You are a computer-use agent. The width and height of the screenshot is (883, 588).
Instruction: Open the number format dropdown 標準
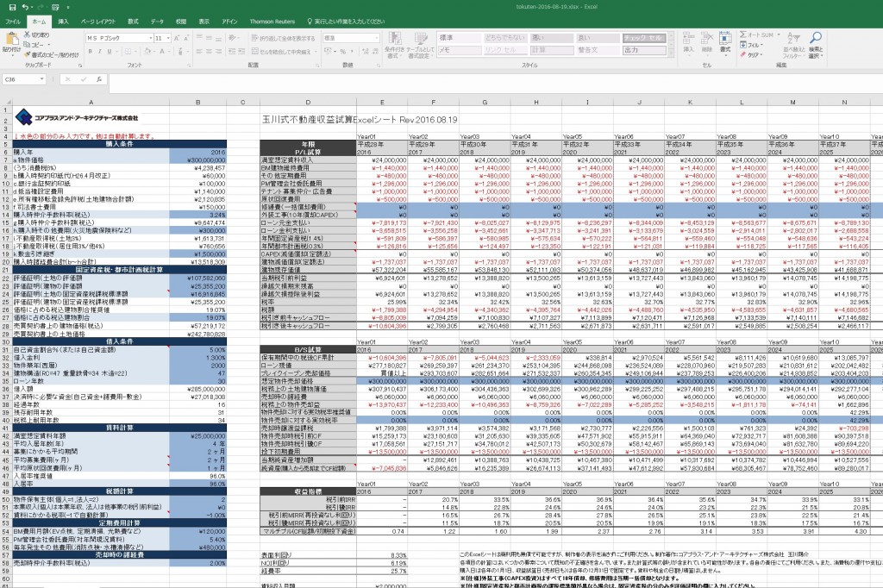tap(377, 38)
